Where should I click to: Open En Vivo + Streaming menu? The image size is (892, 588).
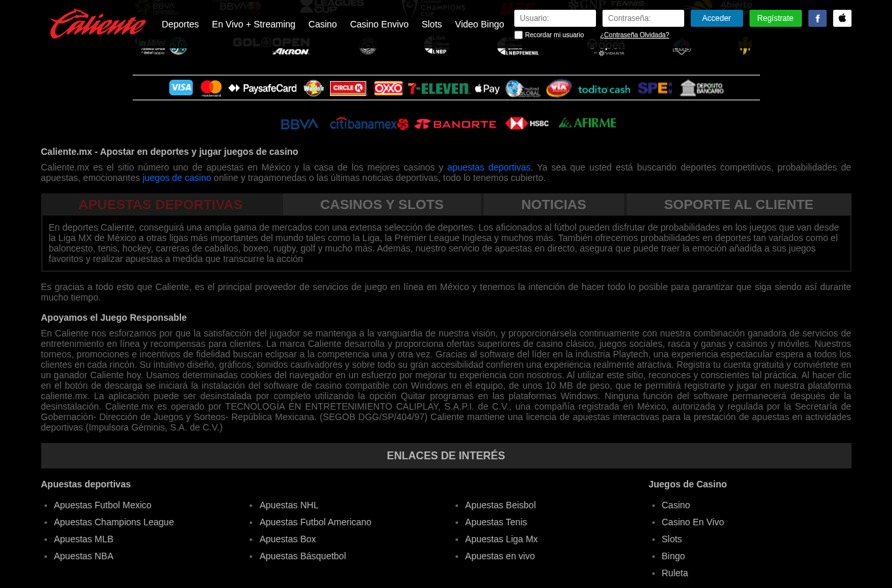pos(254,24)
